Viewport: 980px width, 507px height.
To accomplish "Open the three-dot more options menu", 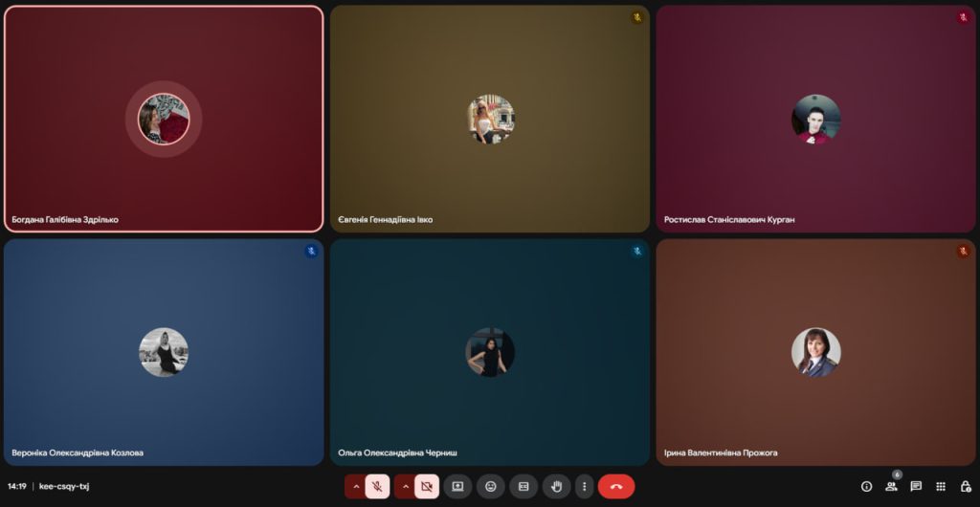I will (x=584, y=486).
